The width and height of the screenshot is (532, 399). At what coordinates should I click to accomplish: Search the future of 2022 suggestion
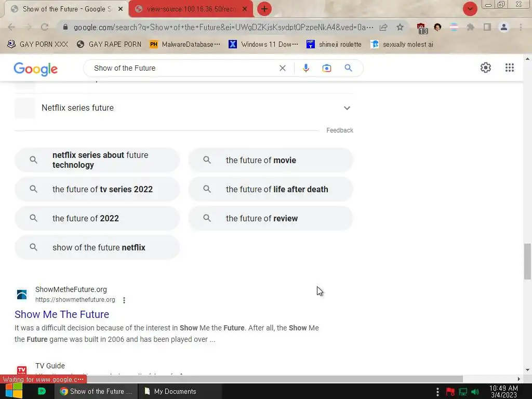tap(97, 218)
